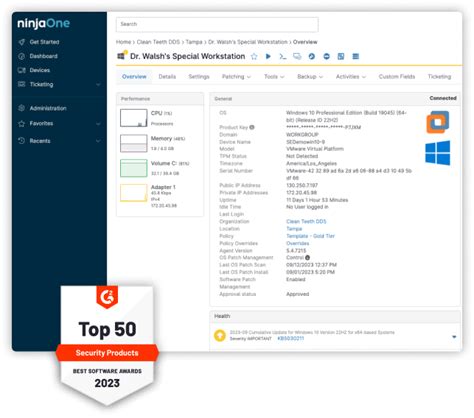474x418 pixels.
Task: Click the Favorites star sidebar icon
Action: [x=22, y=123]
